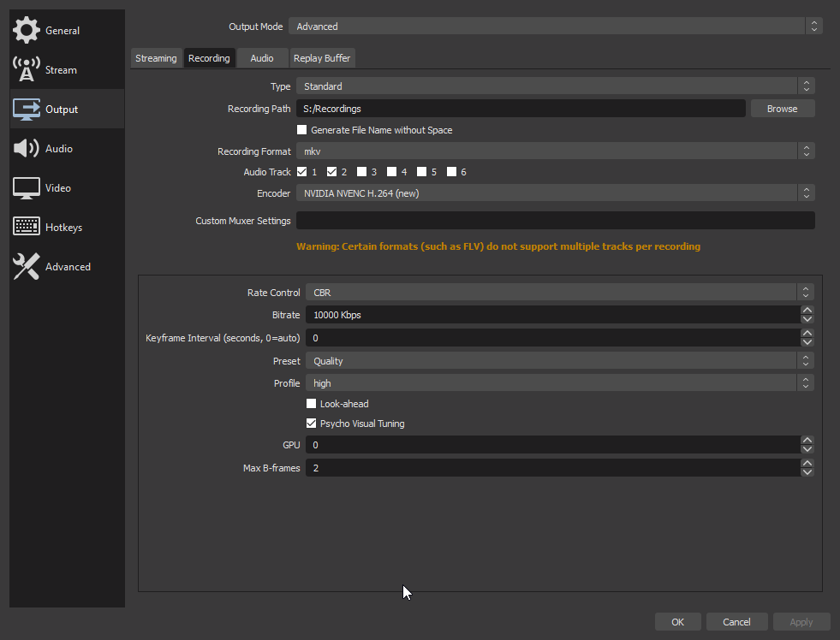
Task: Click the Browse button
Action: point(782,109)
